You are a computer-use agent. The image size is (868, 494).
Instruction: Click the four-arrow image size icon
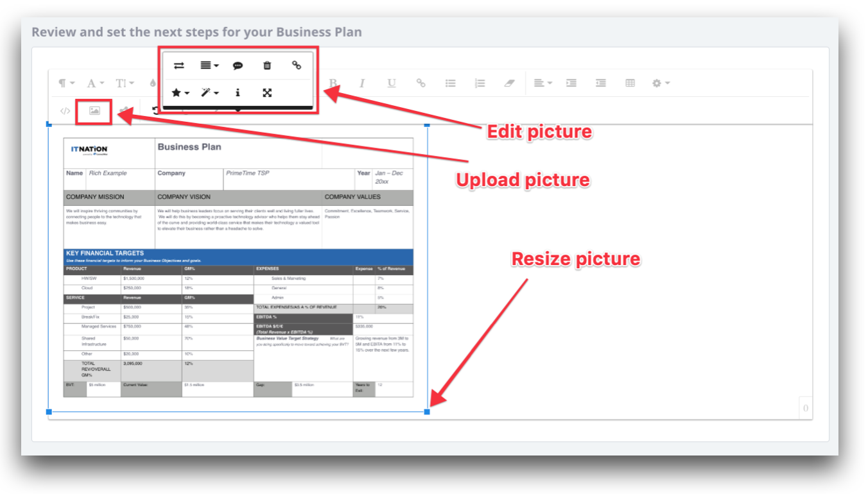(267, 92)
